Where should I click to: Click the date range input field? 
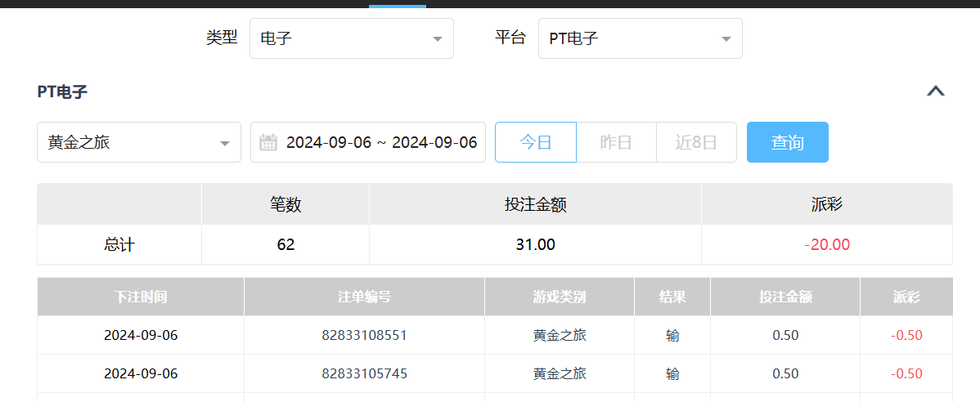click(380, 143)
